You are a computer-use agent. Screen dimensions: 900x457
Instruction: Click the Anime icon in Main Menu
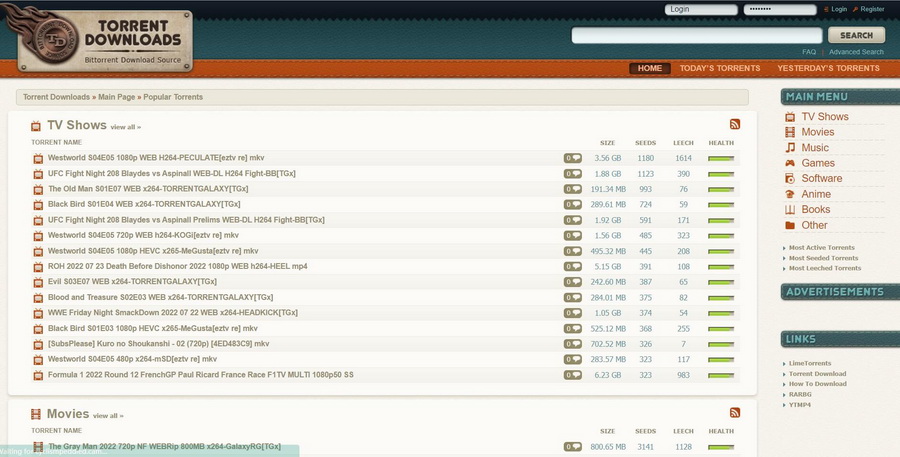(790, 194)
